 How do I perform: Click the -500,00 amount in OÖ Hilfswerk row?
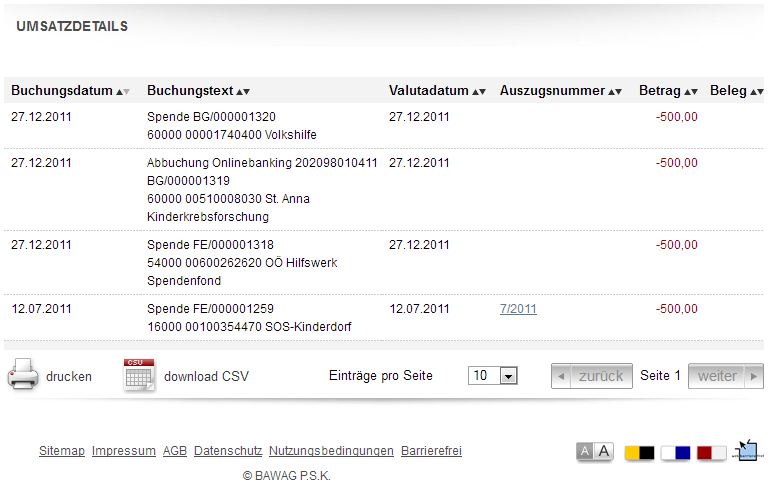pyautogui.click(x=676, y=245)
